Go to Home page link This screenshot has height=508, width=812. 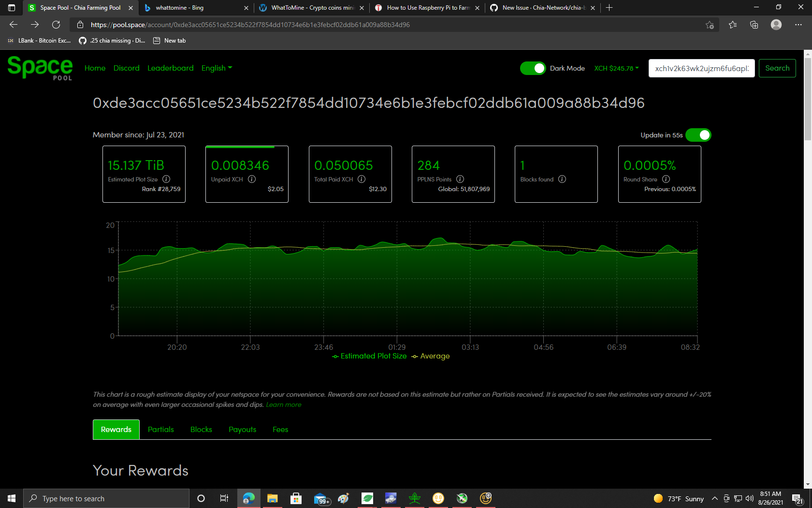[95, 68]
